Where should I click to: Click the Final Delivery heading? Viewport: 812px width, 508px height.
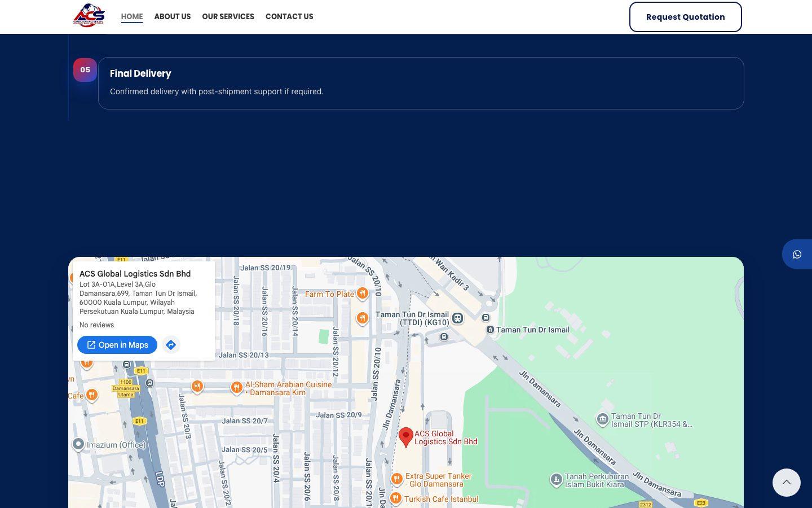[140, 73]
